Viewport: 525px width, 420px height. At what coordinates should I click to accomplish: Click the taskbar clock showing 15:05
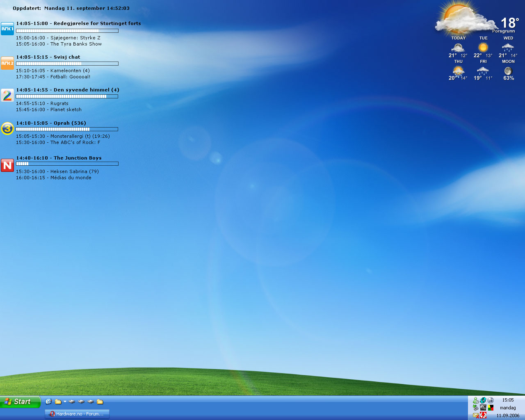(508, 400)
